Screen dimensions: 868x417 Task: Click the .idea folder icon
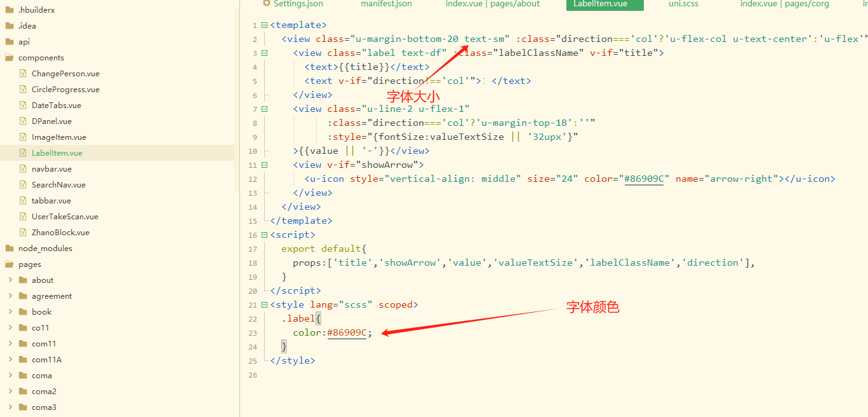9,25
